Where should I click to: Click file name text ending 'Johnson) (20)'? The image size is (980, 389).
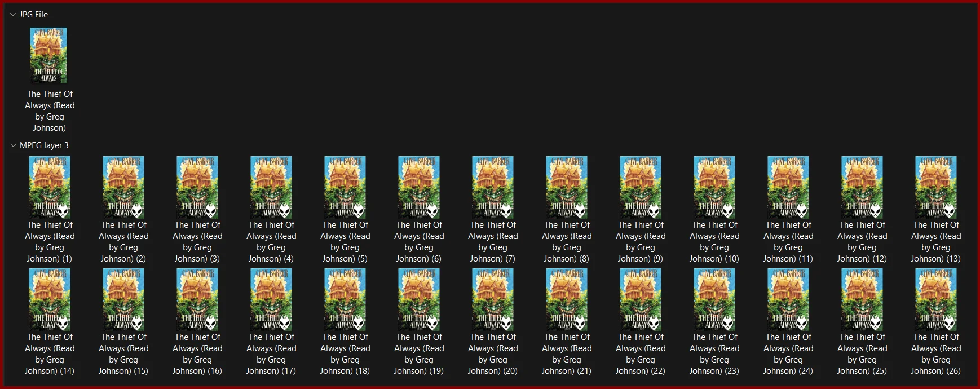coord(493,354)
